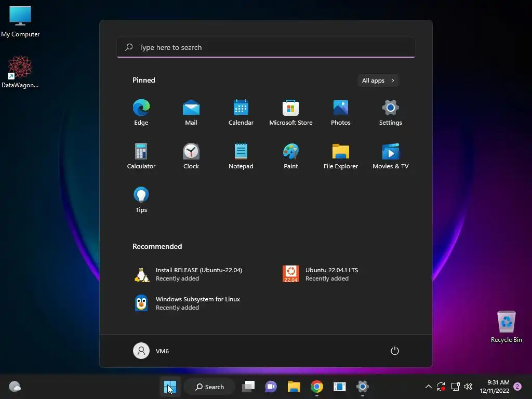The height and width of the screenshot is (399, 532).
Task: Open the weather widgets icon on taskbar
Action: [x=15, y=387]
